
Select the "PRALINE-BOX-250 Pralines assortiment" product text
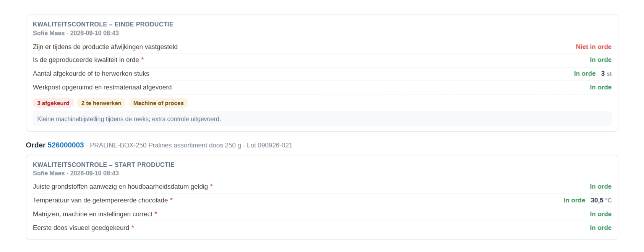[165, 145]
